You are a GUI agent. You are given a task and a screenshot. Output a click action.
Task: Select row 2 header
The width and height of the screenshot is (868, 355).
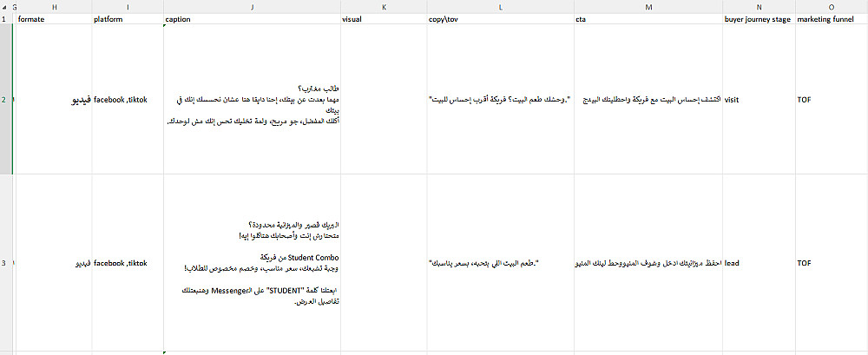[5, 99]
